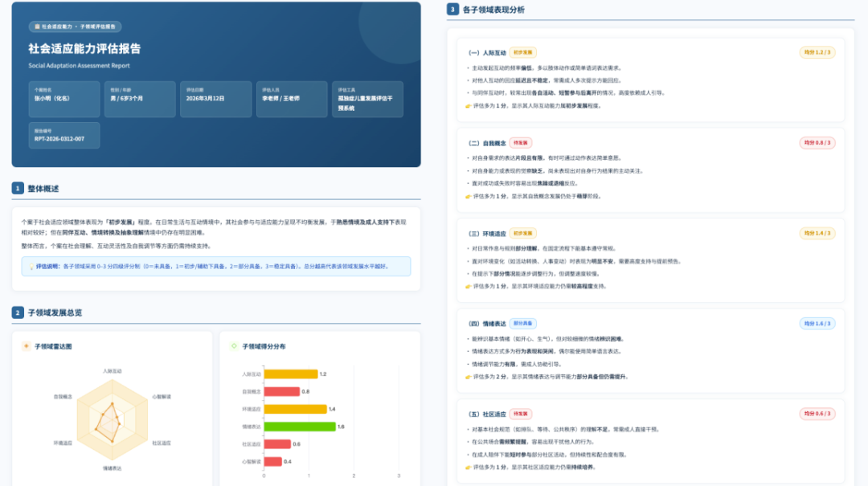
Task: Click the Social Adaptation Assessment Report subtitle
Action: pos(79,65)
